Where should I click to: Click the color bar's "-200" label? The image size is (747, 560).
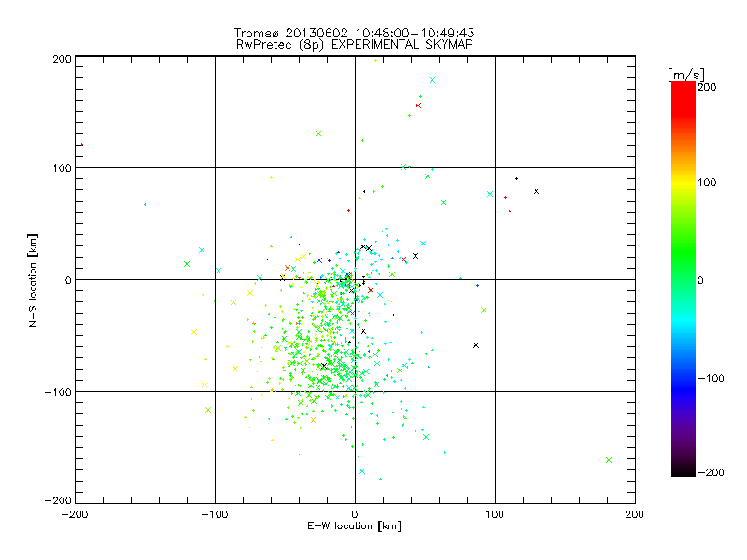(711, 472)
